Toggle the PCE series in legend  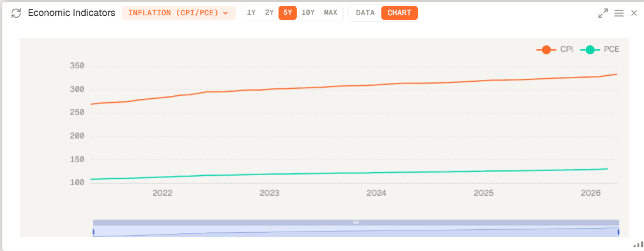tap(600, 50)
